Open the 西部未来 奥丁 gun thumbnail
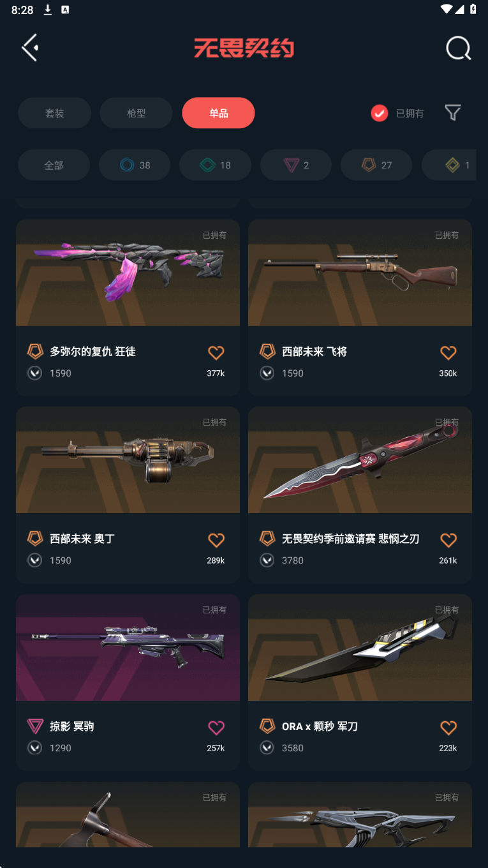488x868 pixels. [128, 460]
